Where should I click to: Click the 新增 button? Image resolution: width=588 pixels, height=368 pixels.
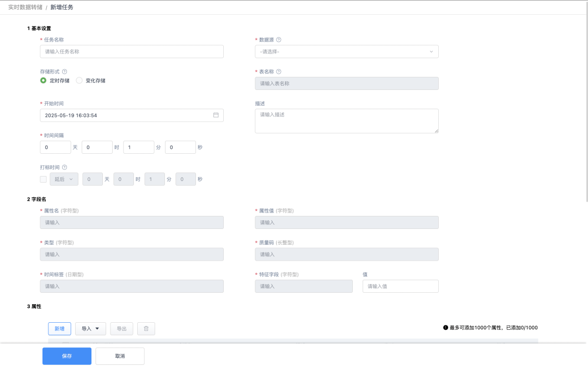(60, 329)
